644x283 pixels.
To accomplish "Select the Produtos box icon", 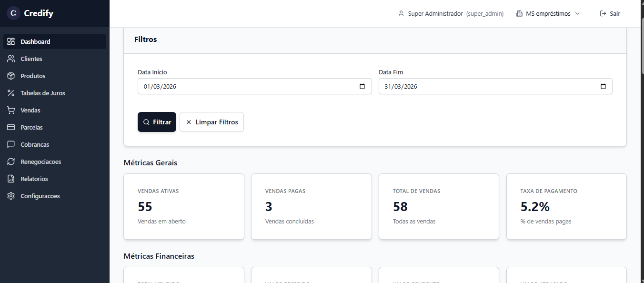I will [11, 76].
